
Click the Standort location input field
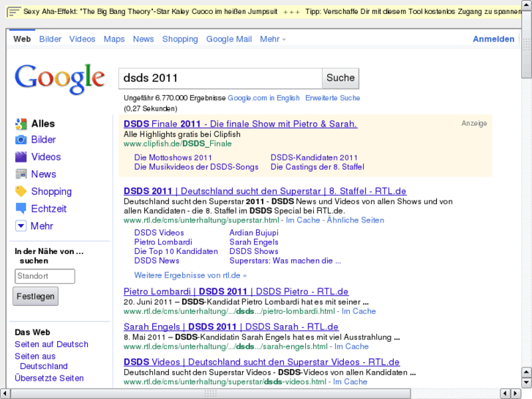coord(45,276)
